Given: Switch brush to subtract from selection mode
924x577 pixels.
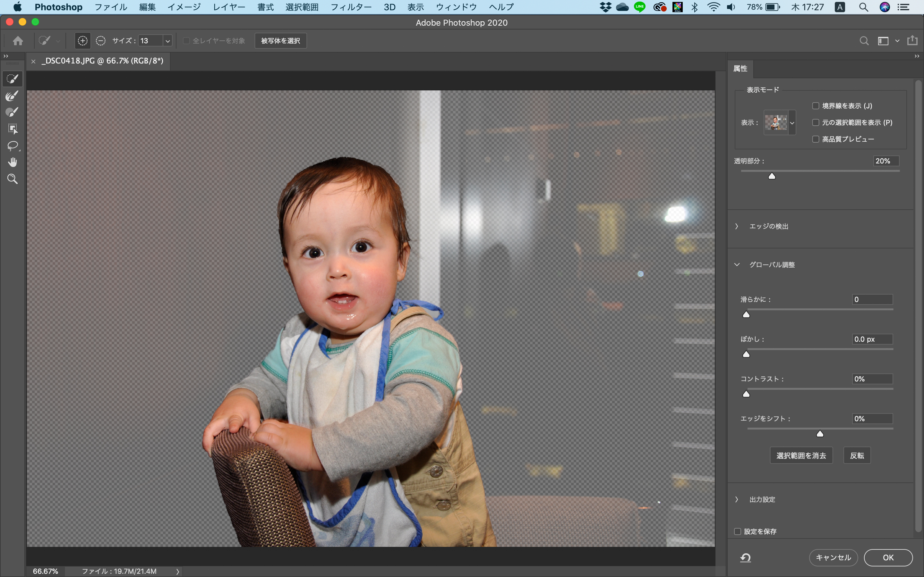Looking at the screenshot, I should tap(100, 40).
